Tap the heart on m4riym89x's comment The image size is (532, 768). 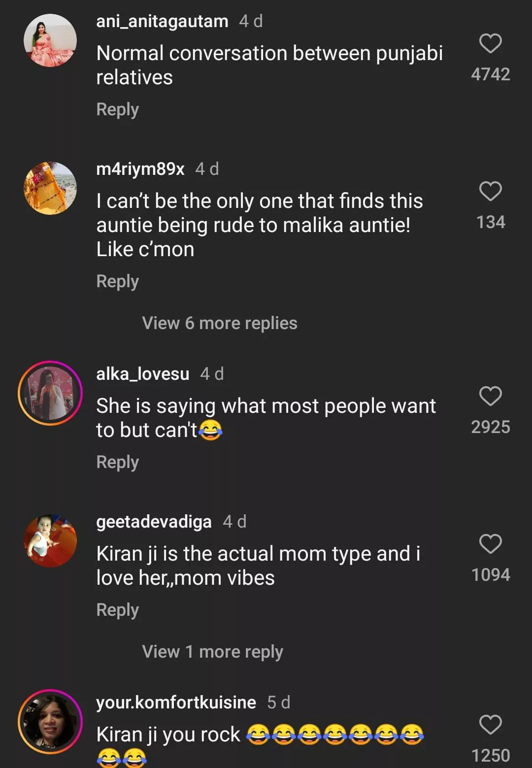click(x=490, y=191)
